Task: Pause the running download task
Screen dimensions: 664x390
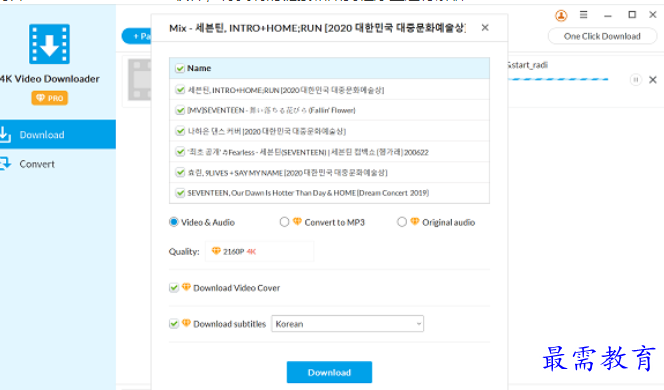Action: pos(635,80)
